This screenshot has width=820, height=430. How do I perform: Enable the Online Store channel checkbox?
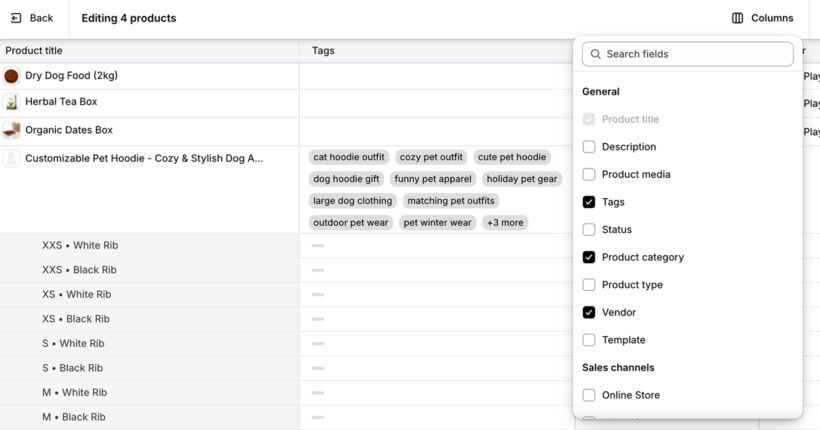pos(589,395)
